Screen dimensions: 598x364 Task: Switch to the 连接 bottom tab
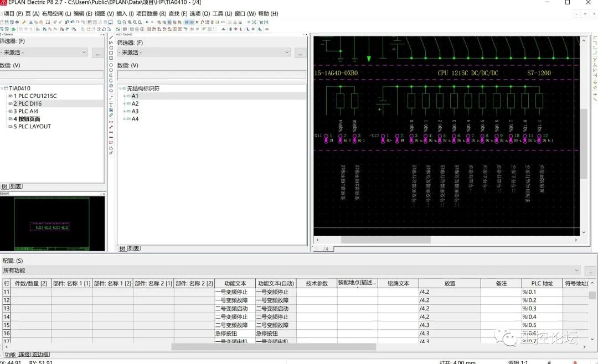pos(24,355)
